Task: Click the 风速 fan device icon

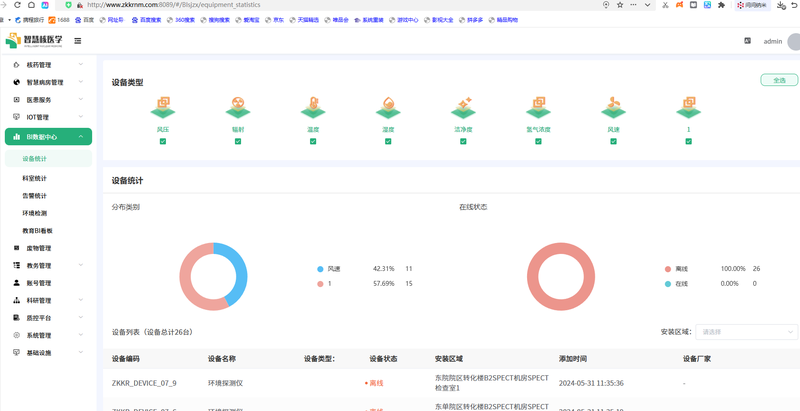Action: pos(613,108)
